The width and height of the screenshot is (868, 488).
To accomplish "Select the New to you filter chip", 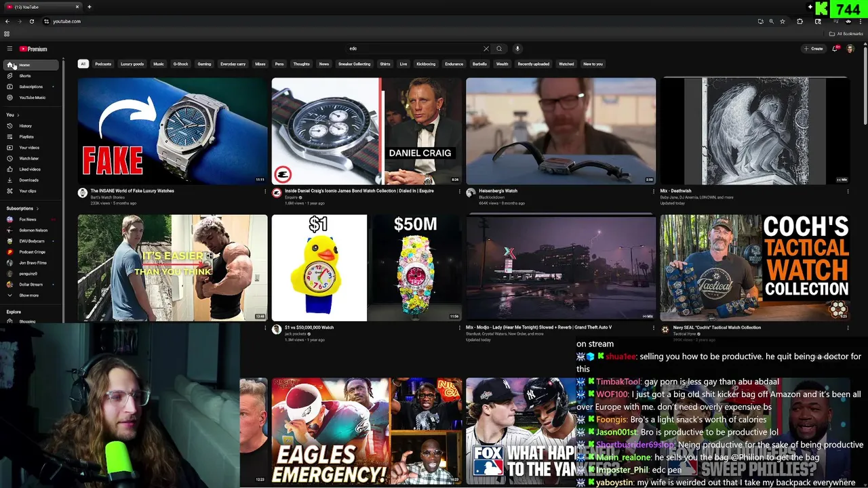I will (x=593, y=64).
